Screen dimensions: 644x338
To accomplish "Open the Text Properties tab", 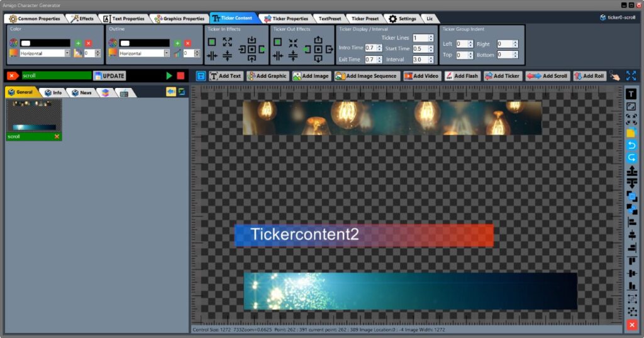I will click(x=124, y=18).
